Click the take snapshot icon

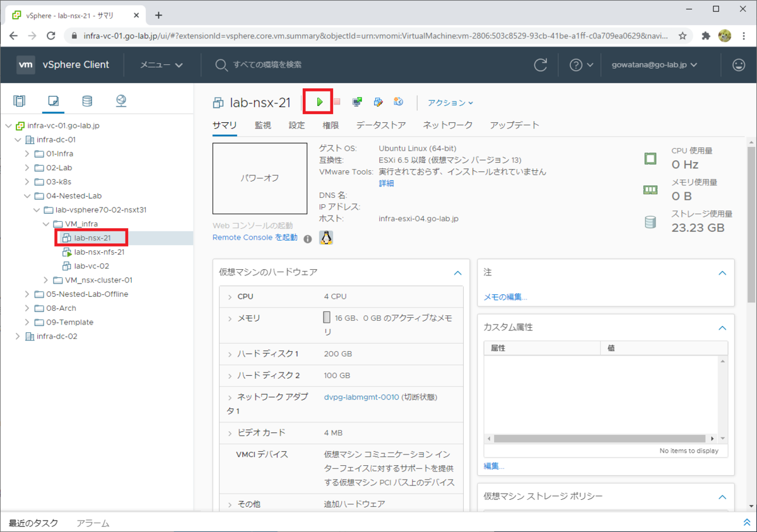pyautogui.click(x=398, y=101)
